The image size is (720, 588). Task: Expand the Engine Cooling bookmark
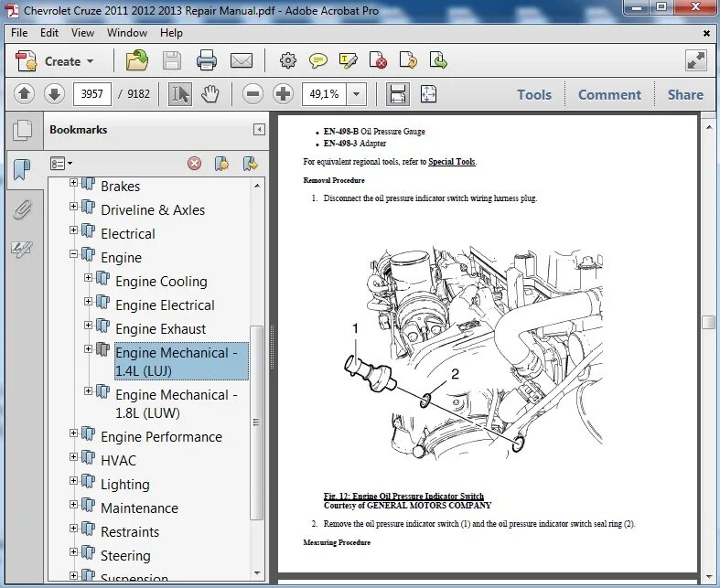[88, 277]
